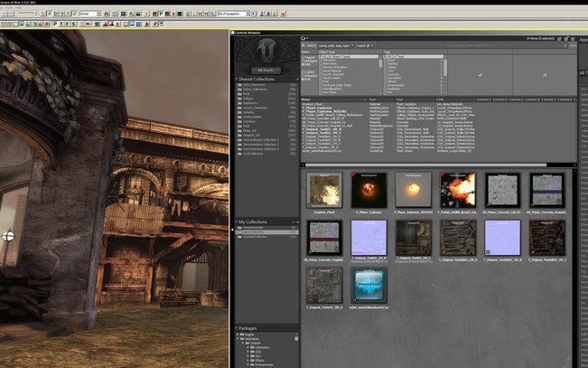Select the Content folder in Packages tree

(x=252, y=344)
